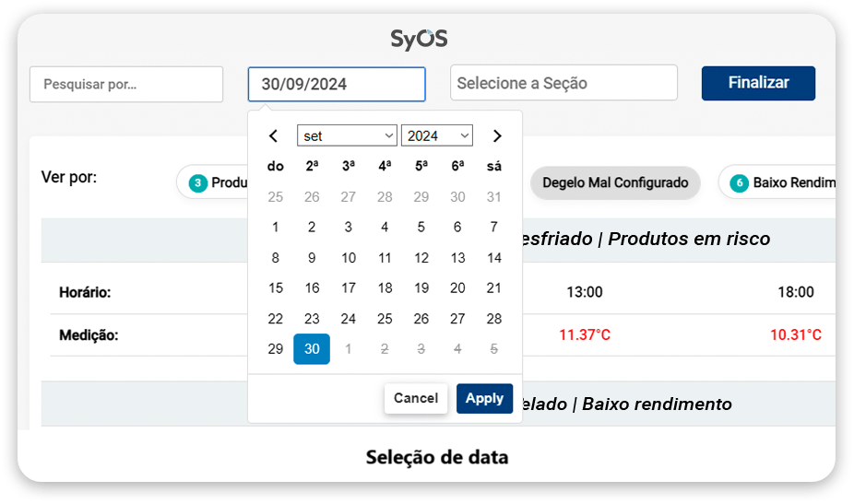Screen dimensions: 854x504
Task: Click day 16 in the calendar
Action: point(312,287)
